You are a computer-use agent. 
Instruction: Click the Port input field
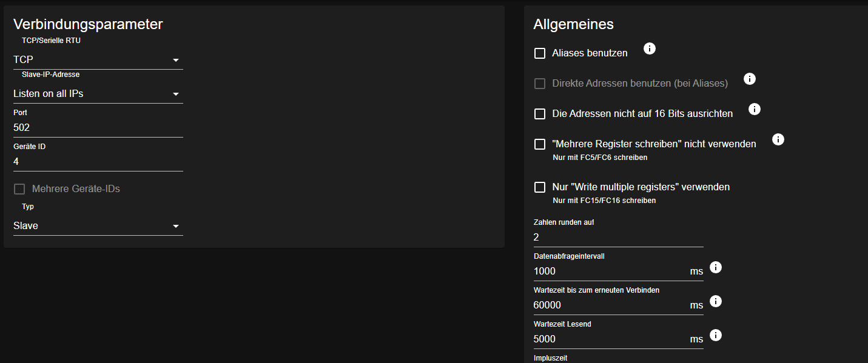[98, 128]
